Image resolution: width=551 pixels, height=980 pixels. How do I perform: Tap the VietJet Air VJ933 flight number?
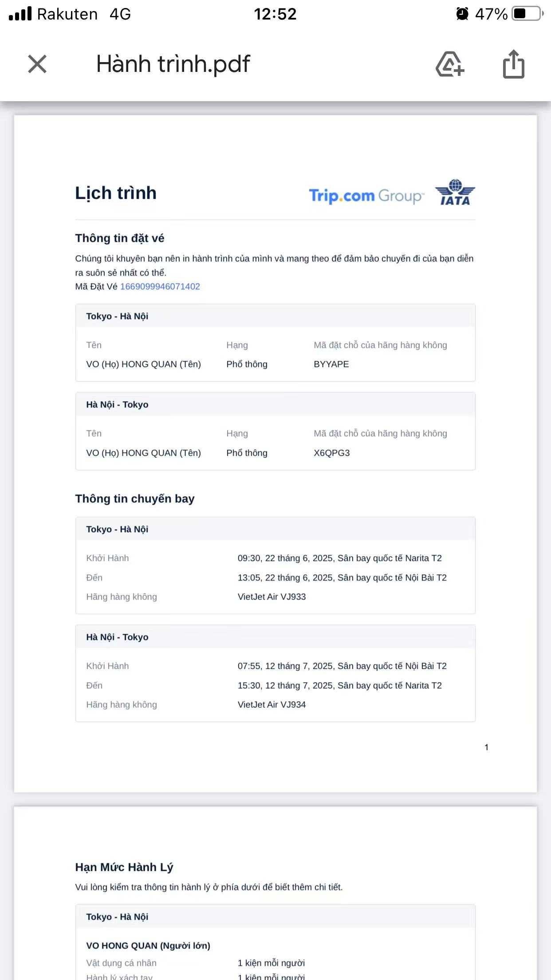click(x=272, y=597)
